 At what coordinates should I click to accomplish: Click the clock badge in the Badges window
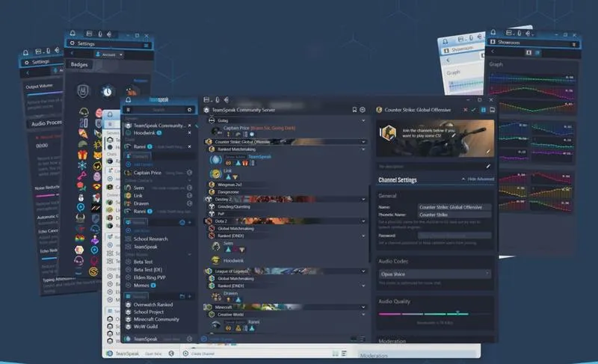point(108,91)
